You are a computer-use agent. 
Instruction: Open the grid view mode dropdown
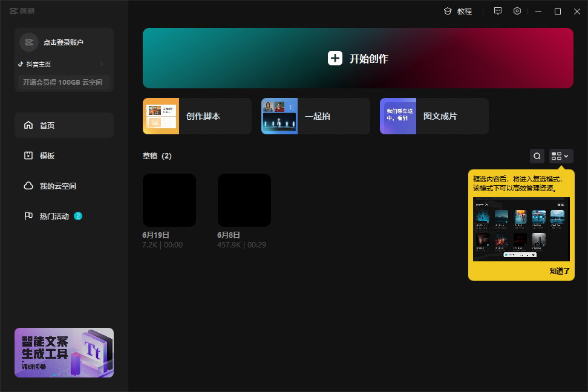(561, 156)
